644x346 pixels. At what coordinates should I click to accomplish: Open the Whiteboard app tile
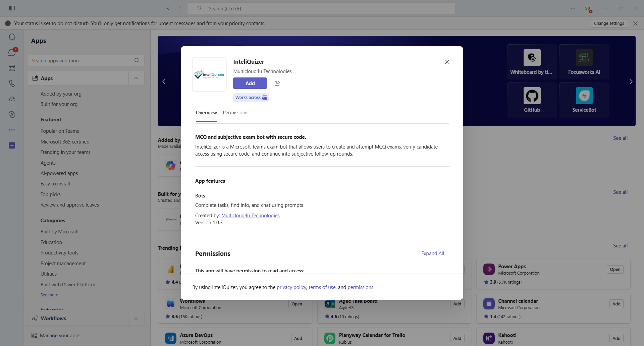pyautogui.click(x=532, y=62)
